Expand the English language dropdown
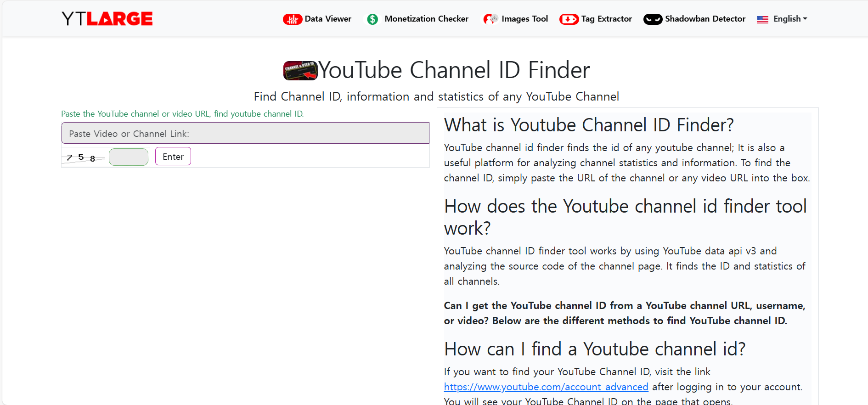Viewport: 868px width, 405px height. point(790,19)
